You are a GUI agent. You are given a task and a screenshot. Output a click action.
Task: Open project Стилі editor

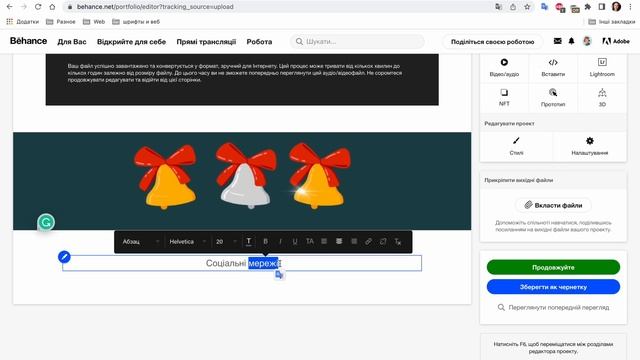[516, 146]
